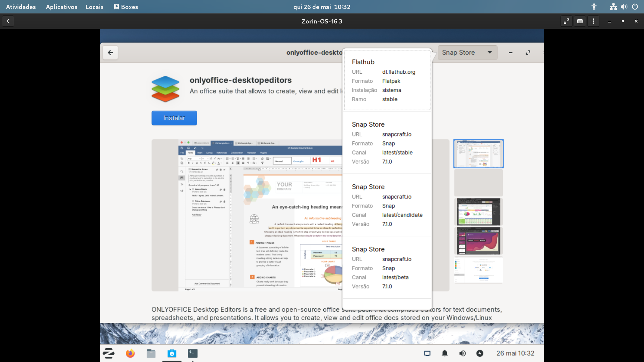The image size is (644, 362).
Task: Click the onlyoffice-desktopeditors heading
Action: [x=240, y=80]
